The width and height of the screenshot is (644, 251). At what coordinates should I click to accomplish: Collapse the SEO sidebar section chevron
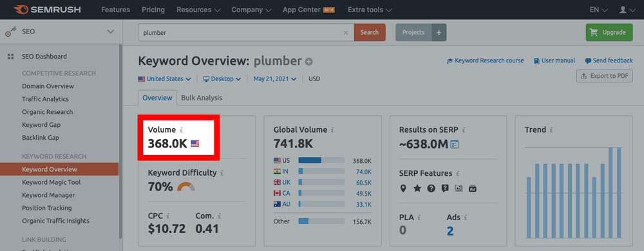(x=111, y=32)
